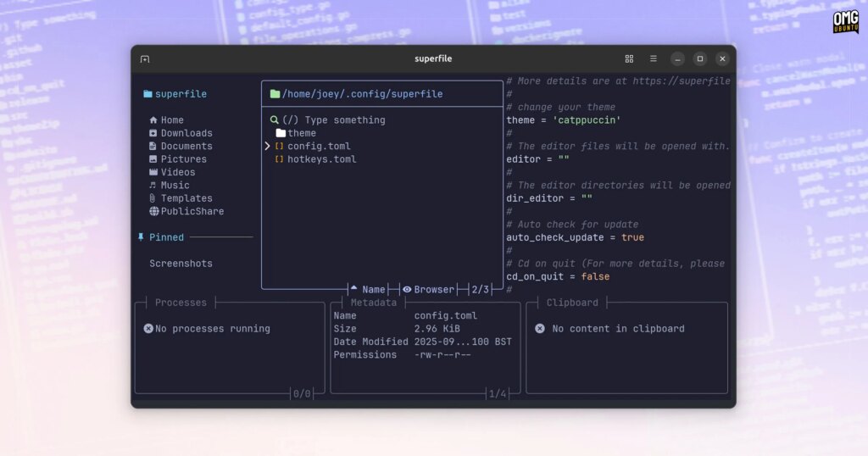Click the config.toml file icon

coord(279,146)
